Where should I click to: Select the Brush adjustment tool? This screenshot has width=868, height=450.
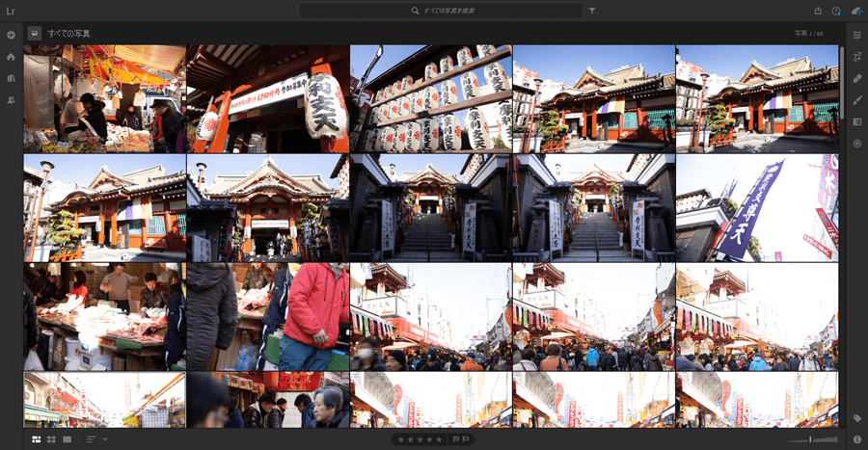click(x=857, y=100)
